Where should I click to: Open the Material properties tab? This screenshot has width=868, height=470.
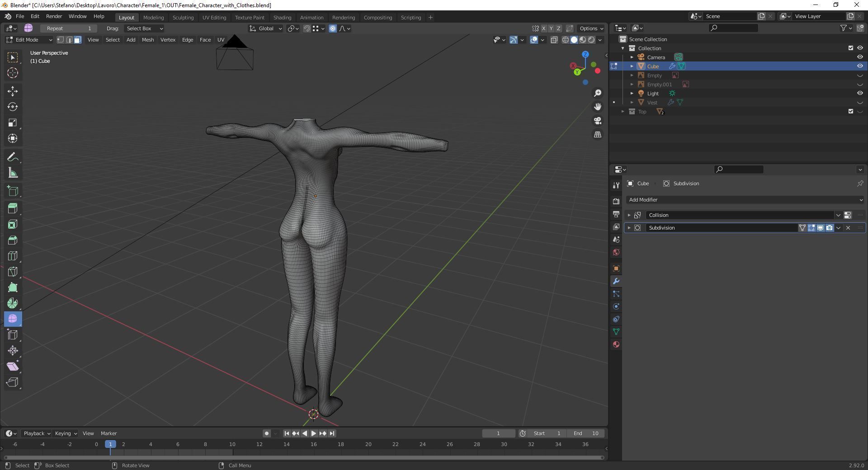[x=616, y=344]
